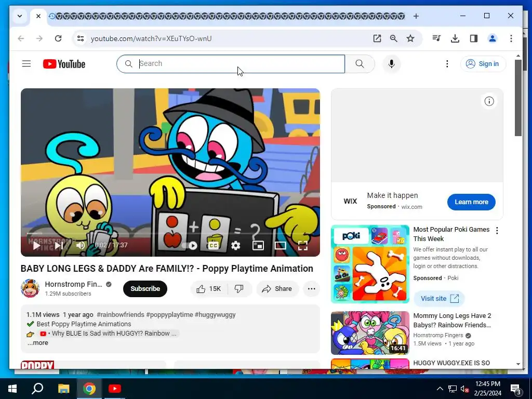Enter full screen mode
The image size is (532, 399).
pos(303,245)
